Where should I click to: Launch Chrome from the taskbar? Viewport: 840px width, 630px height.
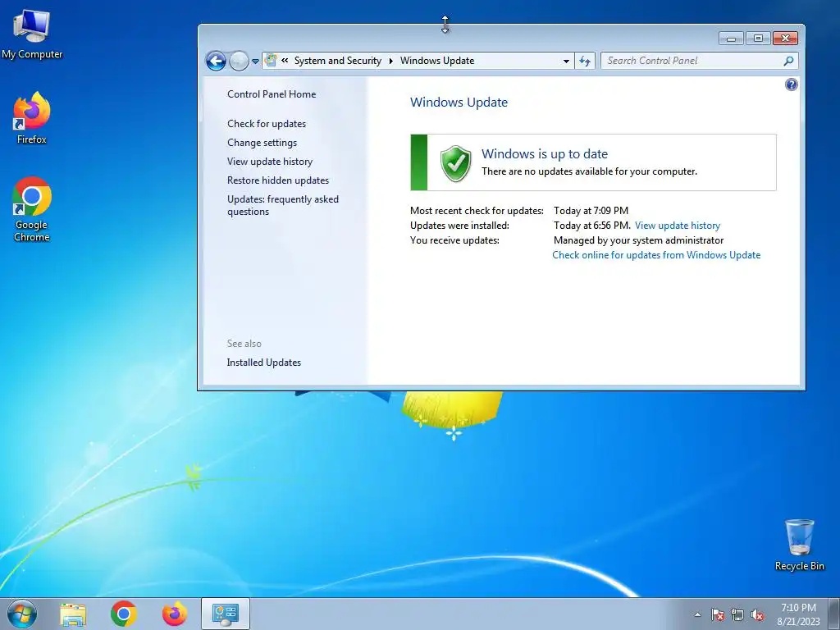(124, 614)
